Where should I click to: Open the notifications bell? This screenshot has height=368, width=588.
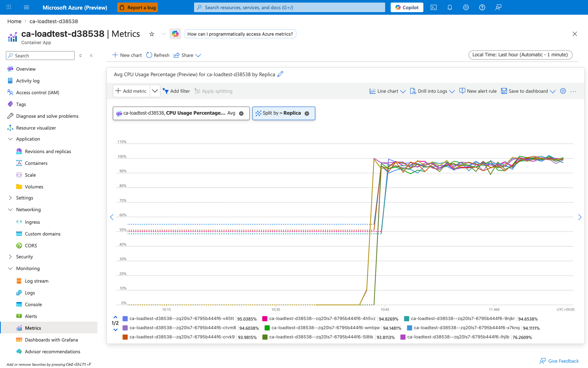coord(450,7)
